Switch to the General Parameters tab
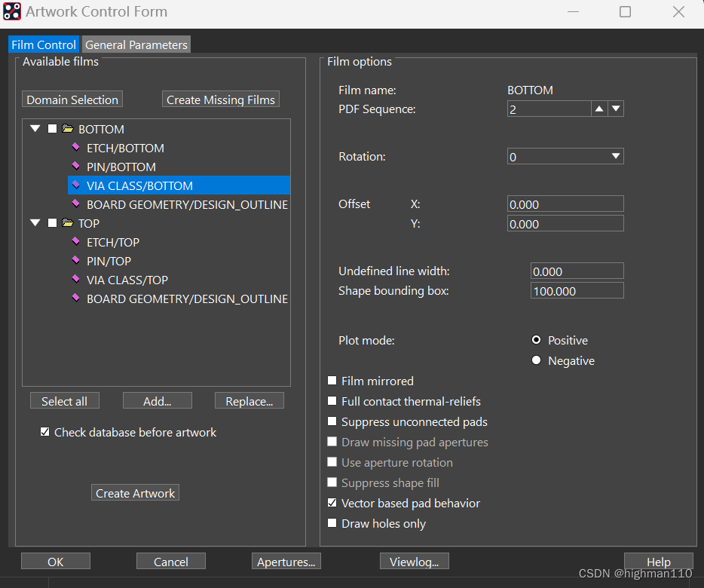The height and width of the screenshot is (588, 704). (x=136, y=44)
